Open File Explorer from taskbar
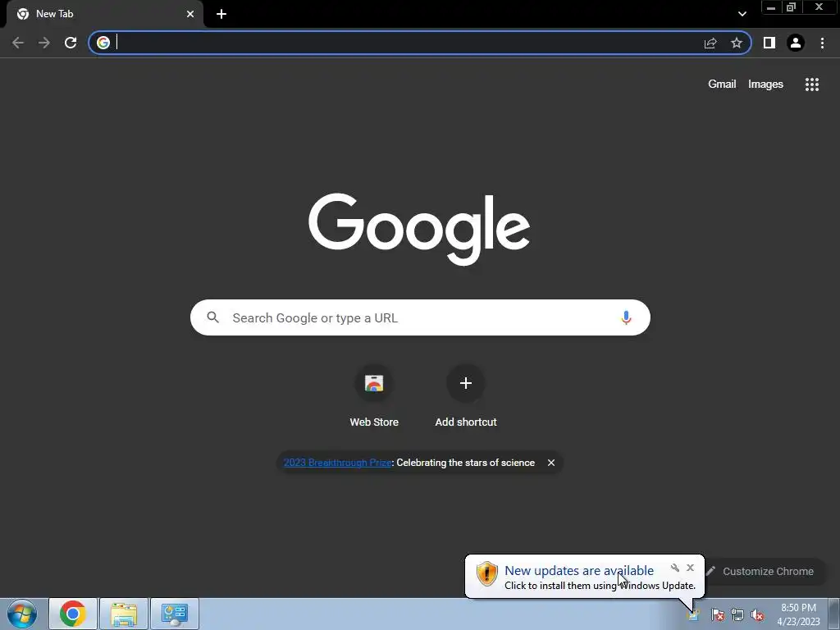Screen dimensions: 840x630 coord(124,614)
